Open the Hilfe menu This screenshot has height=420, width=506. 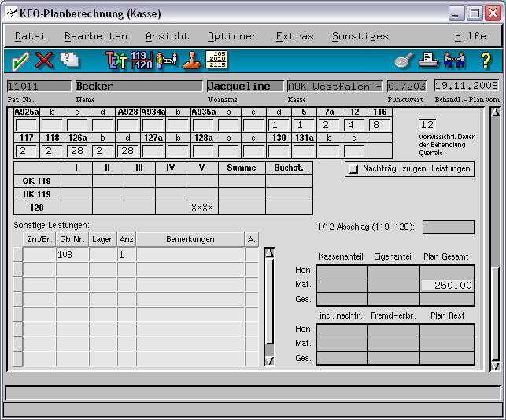(x=471, y=36)
